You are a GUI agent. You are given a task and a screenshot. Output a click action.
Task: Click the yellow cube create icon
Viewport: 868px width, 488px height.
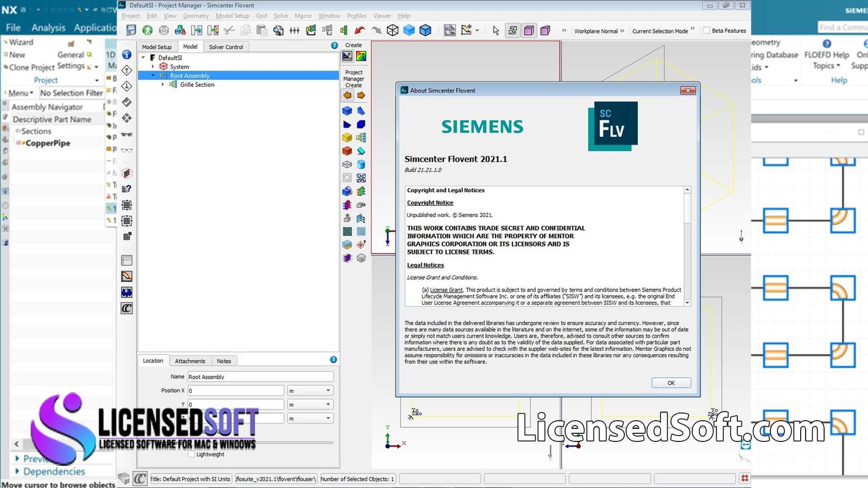click(347, 138)
